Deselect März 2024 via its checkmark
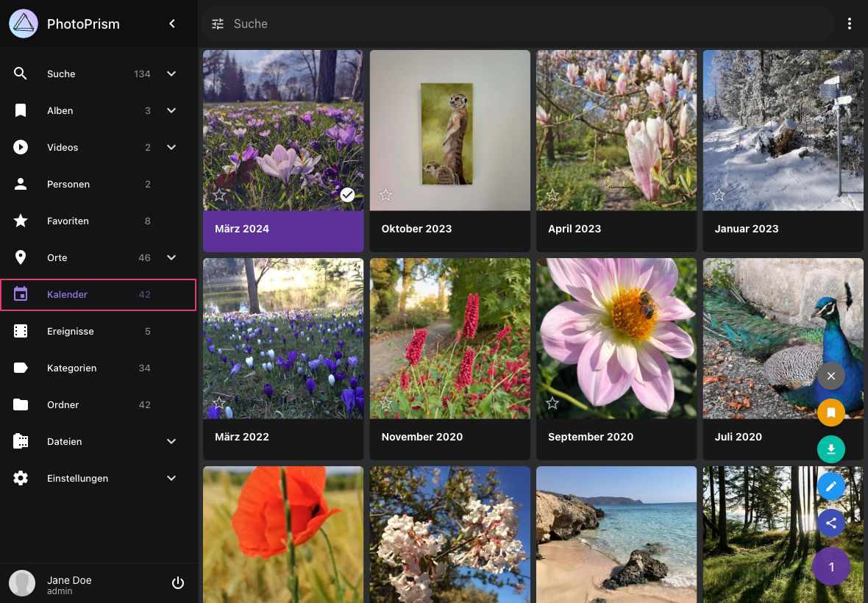 click(x=347, y=195)
